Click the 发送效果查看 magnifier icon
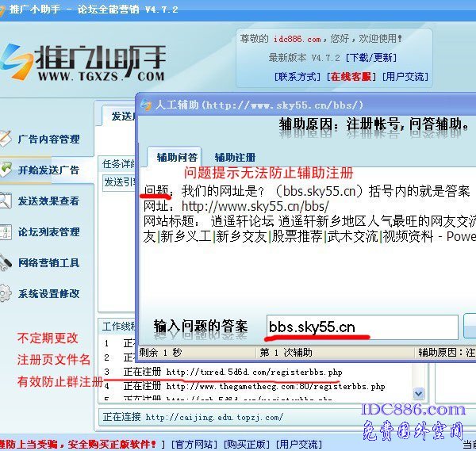This screenshot has height=451, width=476. [6, 201]
